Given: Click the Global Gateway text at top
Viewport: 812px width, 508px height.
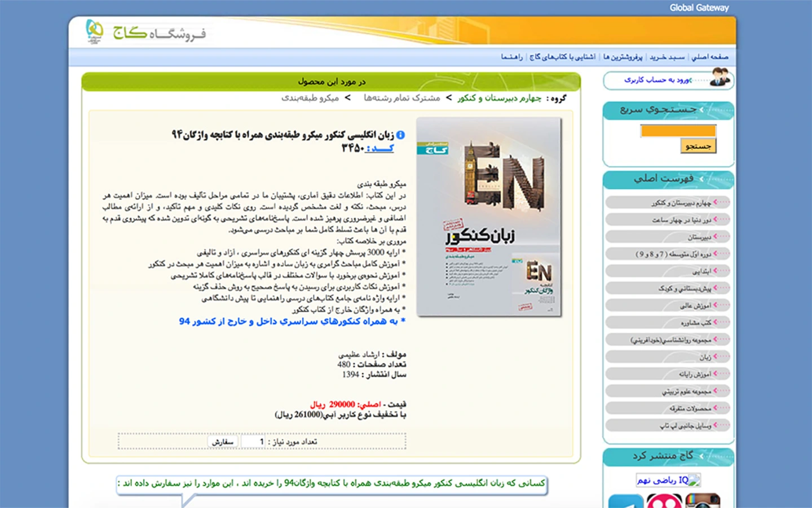Looking at the screenshot, I should pyautogui.click(x=699, y=8).
